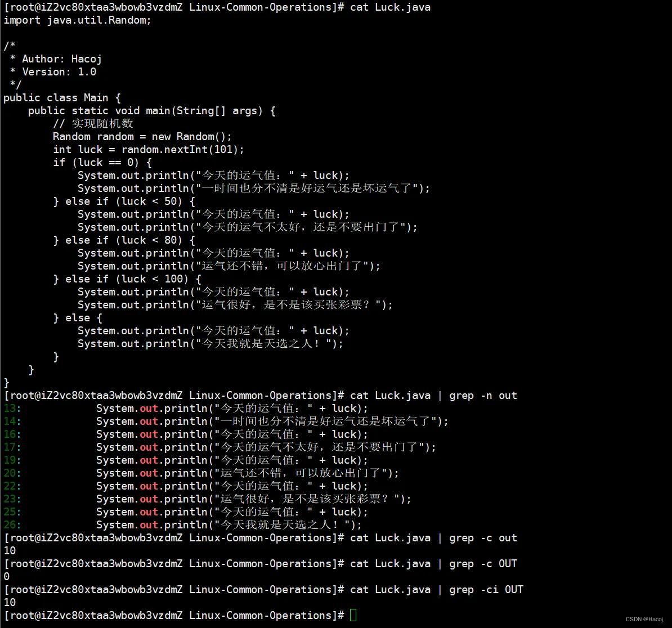
Task: Click the terminal cursor at the final prompt
Action: click(x=353, y=615)
